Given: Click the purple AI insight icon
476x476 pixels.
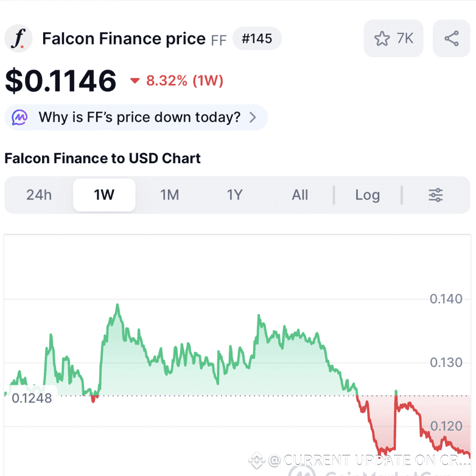Looking at the screenshot, I should [19, 117].
